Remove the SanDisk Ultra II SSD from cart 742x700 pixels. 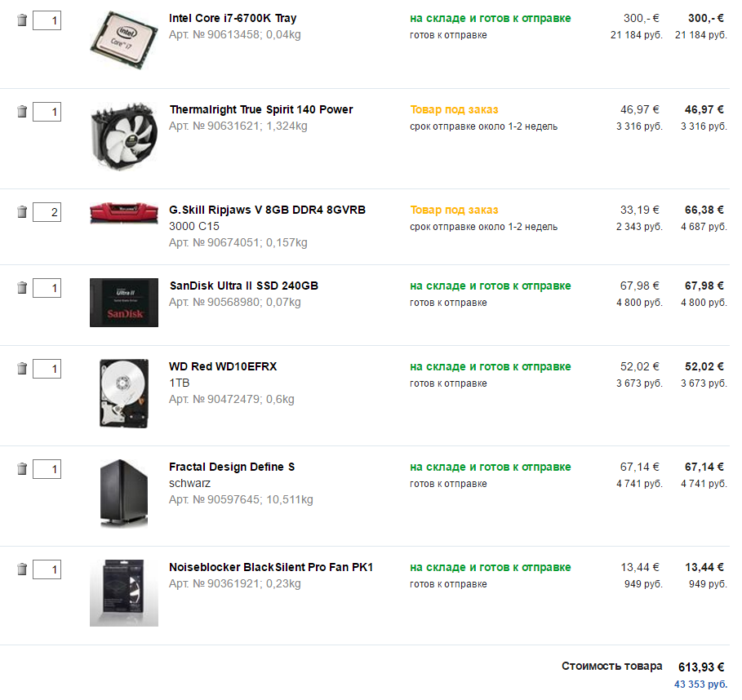pyautogui.click(x=22, y=288)
